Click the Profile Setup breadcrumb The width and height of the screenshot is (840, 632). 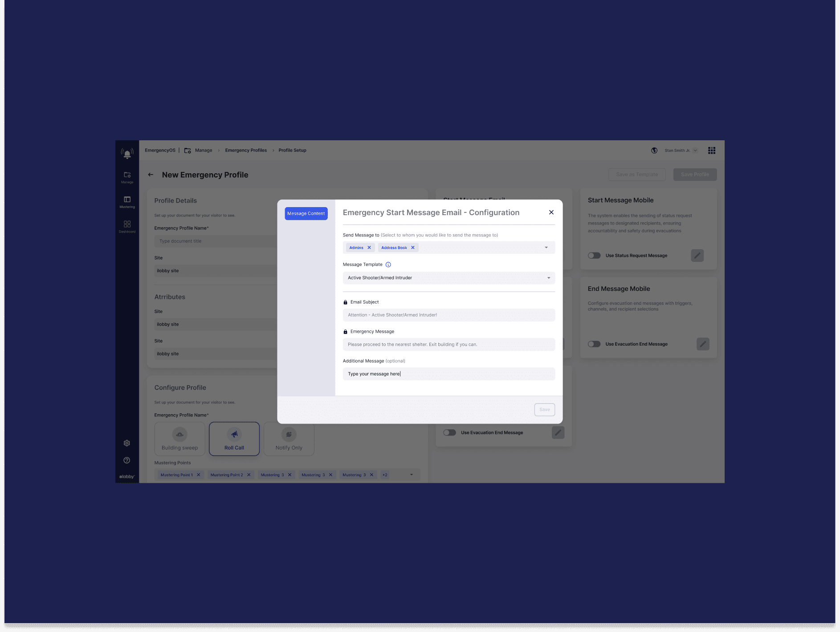[x=293, y=151]
